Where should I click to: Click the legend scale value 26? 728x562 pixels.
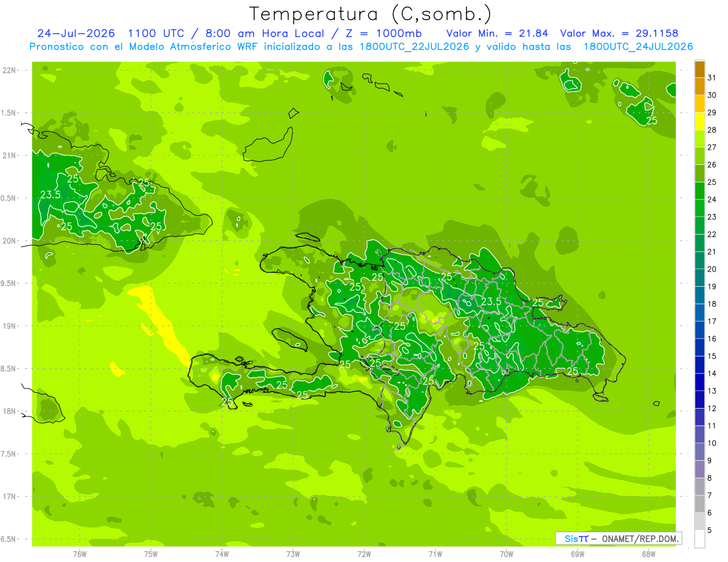point(712,165)
